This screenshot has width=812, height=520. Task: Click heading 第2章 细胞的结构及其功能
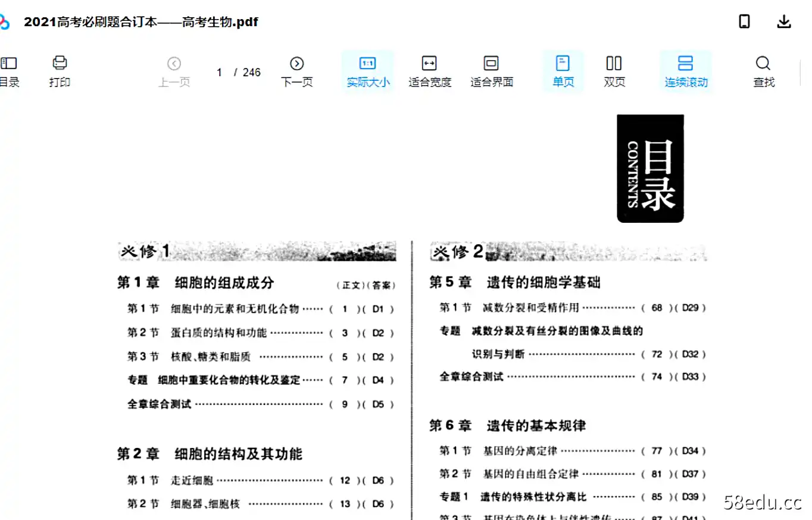(210, 454)
